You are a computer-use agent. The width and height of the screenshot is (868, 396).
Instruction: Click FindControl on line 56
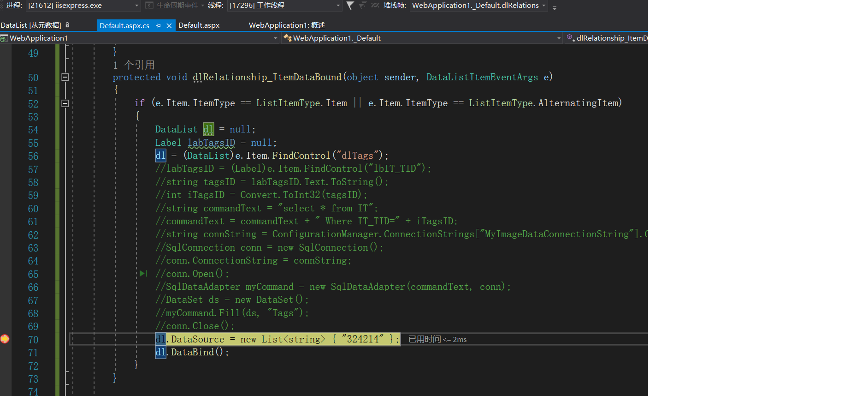[301, 156]
